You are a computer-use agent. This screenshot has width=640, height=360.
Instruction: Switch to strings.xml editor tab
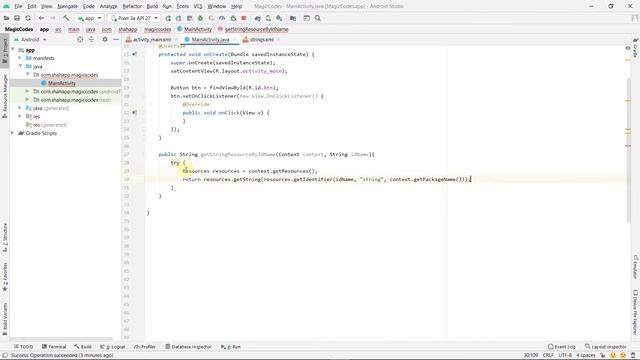tap(261, 40)
